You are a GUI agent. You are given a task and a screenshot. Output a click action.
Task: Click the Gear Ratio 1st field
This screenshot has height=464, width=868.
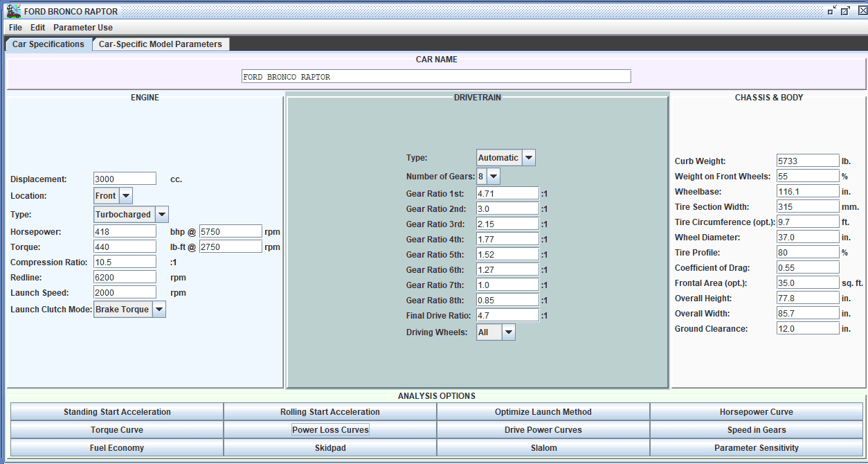tap(507, 193)
